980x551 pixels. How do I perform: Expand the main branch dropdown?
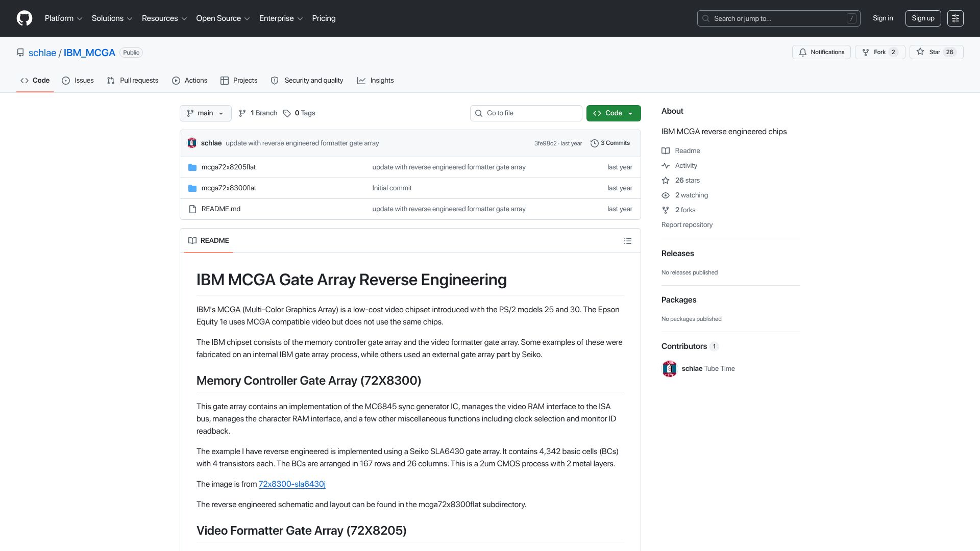coord(205,113)
